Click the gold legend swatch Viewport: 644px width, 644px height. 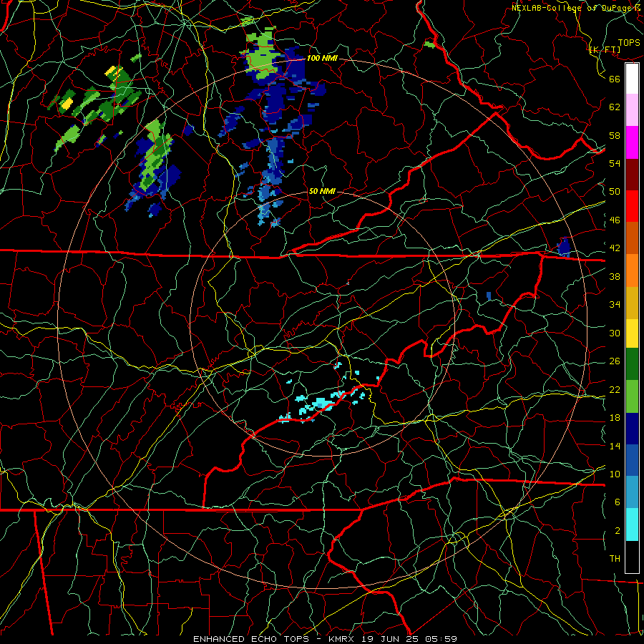pyautogui.click(x=632, y=303)
